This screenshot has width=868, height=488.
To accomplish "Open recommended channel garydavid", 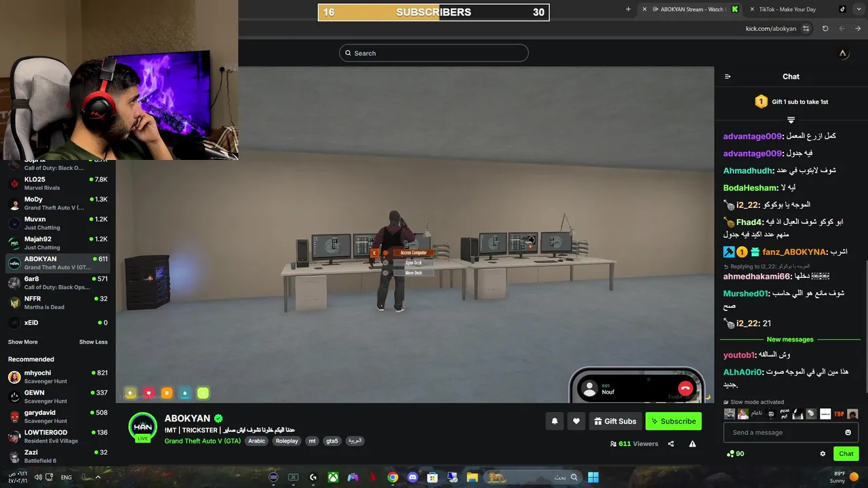I will 58,416.
